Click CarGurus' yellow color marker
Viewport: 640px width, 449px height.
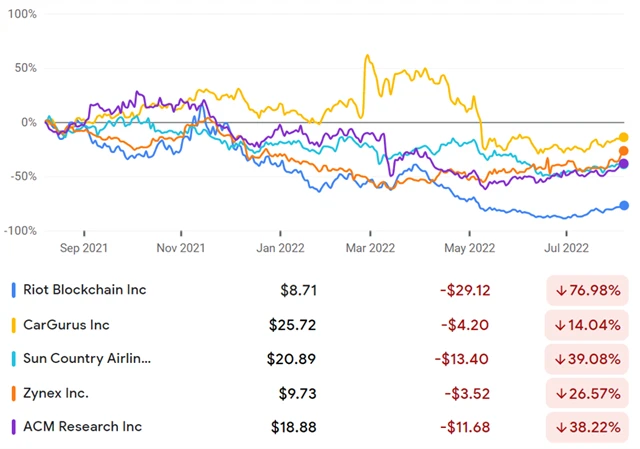coord(12,324)
